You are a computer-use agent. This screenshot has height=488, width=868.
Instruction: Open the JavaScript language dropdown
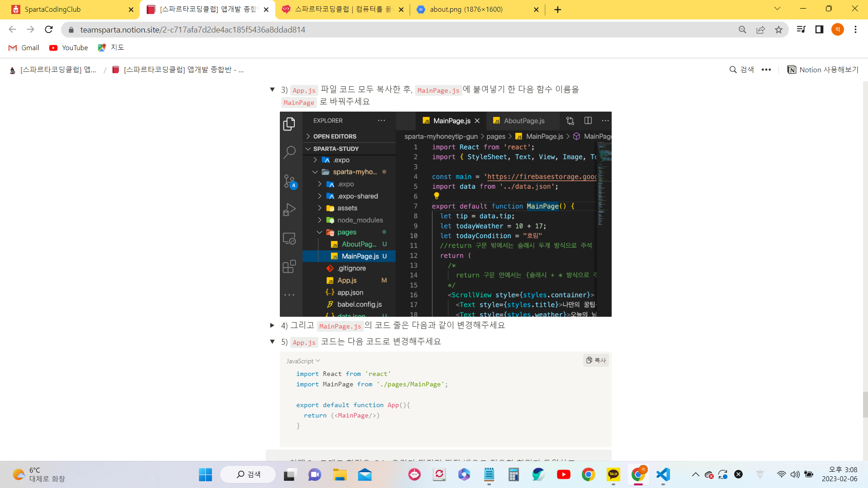coord(303,361)
